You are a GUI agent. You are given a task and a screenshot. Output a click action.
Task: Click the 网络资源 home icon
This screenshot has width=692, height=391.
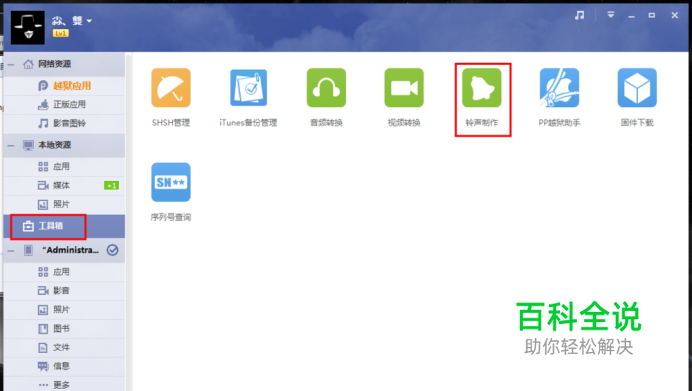[28, 64]
